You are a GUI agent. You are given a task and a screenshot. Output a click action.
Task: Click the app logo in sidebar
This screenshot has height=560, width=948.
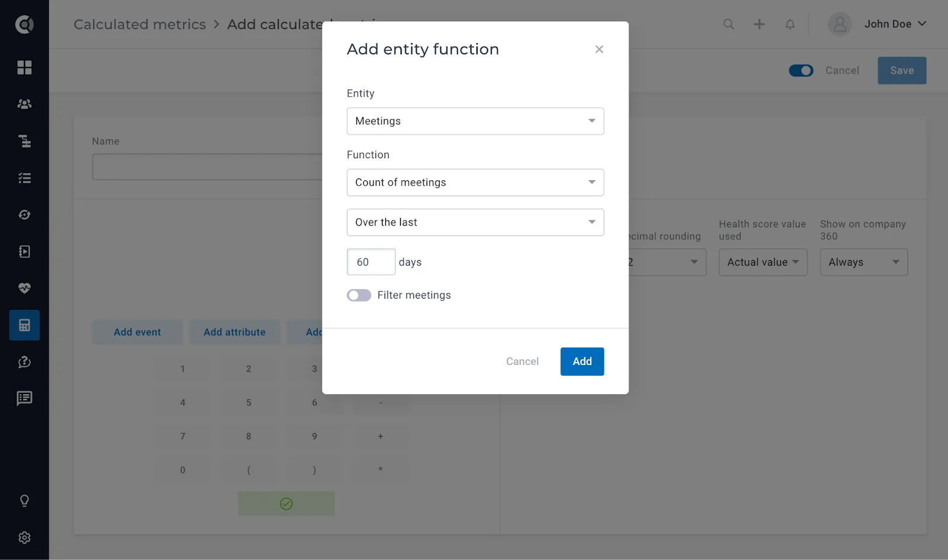coord(24,24)
